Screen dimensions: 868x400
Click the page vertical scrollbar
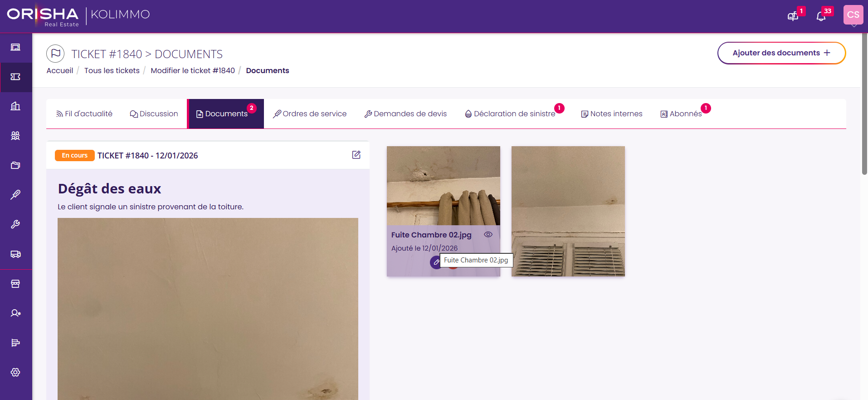coord(864,104)
